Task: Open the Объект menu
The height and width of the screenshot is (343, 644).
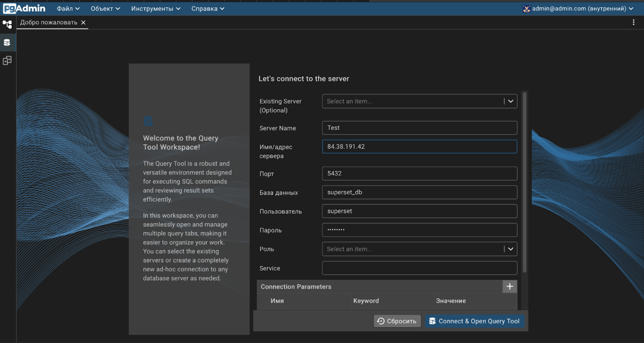Action: 105,9
